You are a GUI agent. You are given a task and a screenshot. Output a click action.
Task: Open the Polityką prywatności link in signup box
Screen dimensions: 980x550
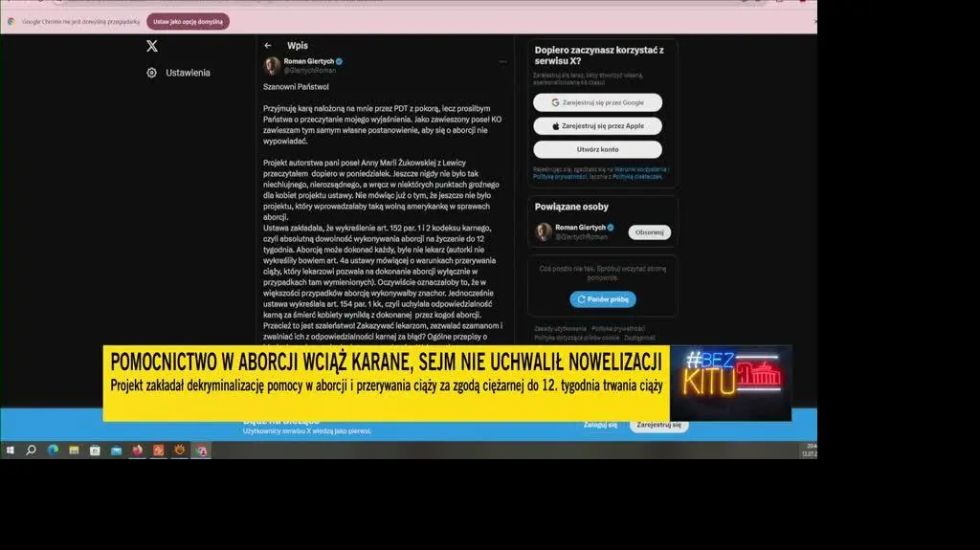click(x=560, y=176)
